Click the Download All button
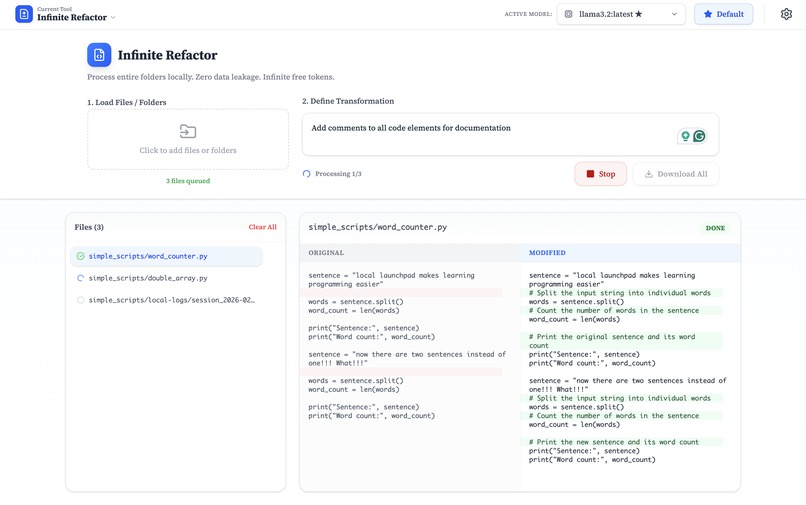Image resolution: width=806 pixels, height=505 pixels. (x=675, y=174)
